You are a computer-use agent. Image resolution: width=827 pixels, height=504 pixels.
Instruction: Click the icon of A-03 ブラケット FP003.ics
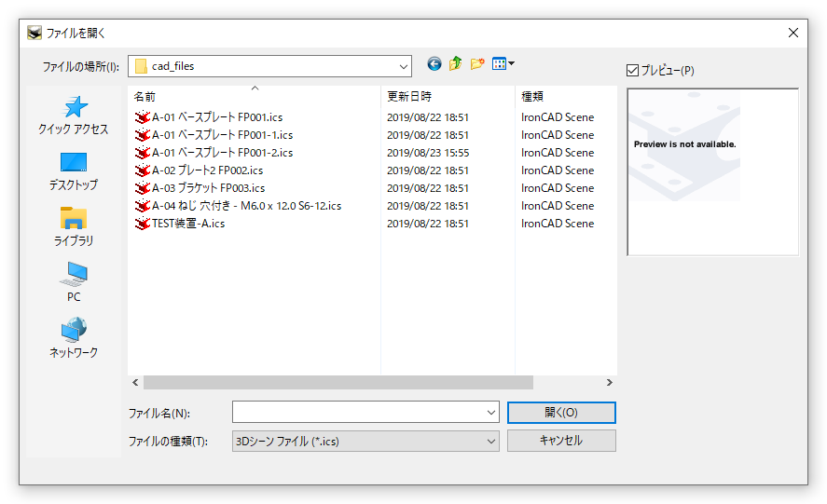(143, 187)
